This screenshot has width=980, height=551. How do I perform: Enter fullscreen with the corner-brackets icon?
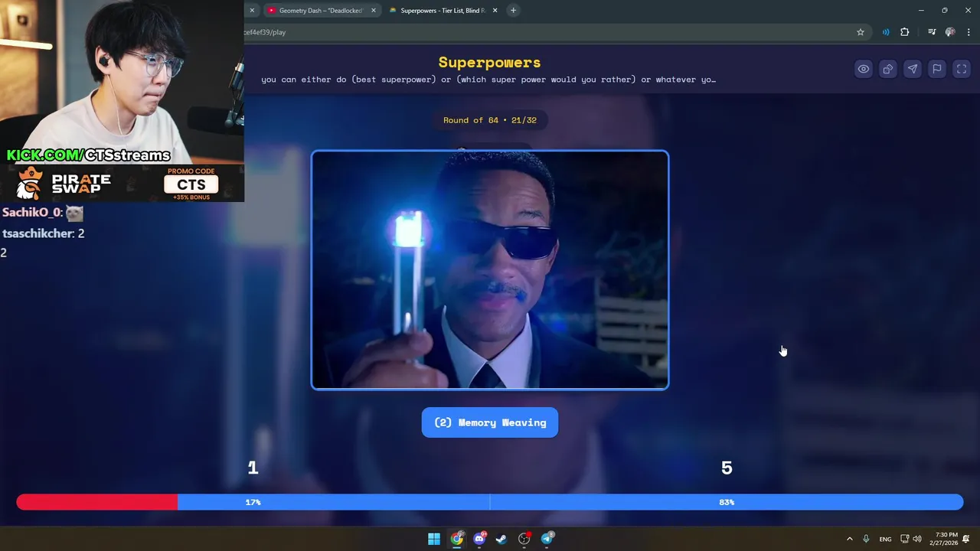[962, 69]
